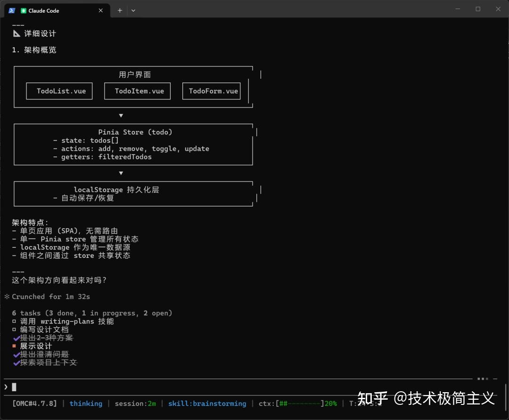Click the '6 tasks' summary line

tap(92, 313)
